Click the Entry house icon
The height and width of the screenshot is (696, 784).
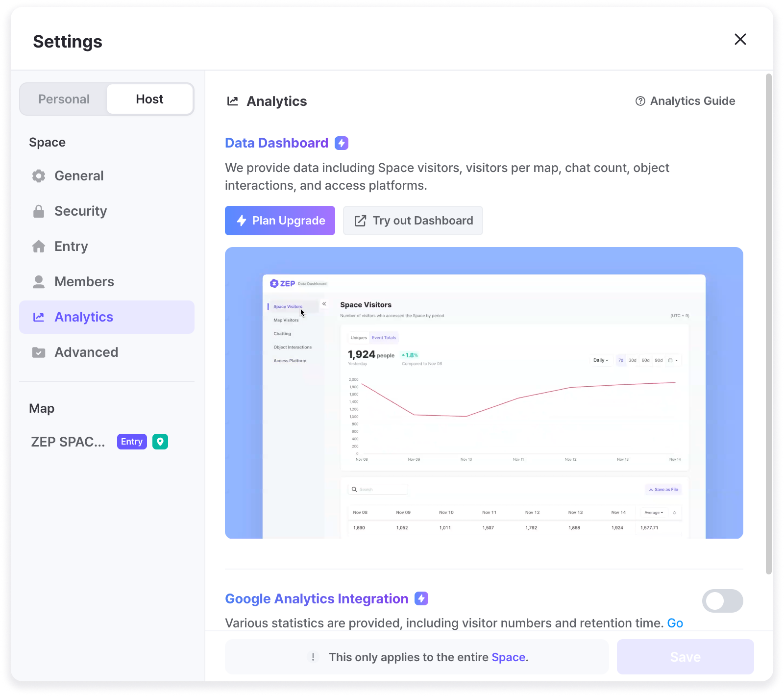39,246
